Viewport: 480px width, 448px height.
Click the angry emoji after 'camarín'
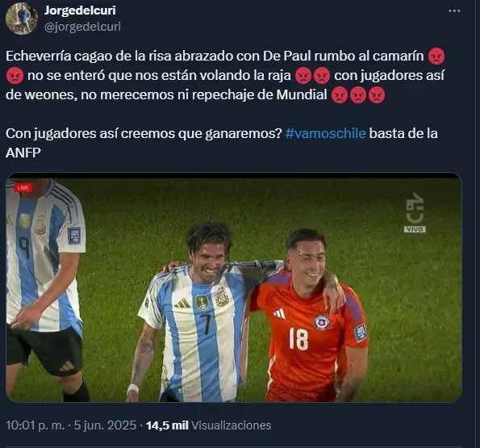pos(436,56)
